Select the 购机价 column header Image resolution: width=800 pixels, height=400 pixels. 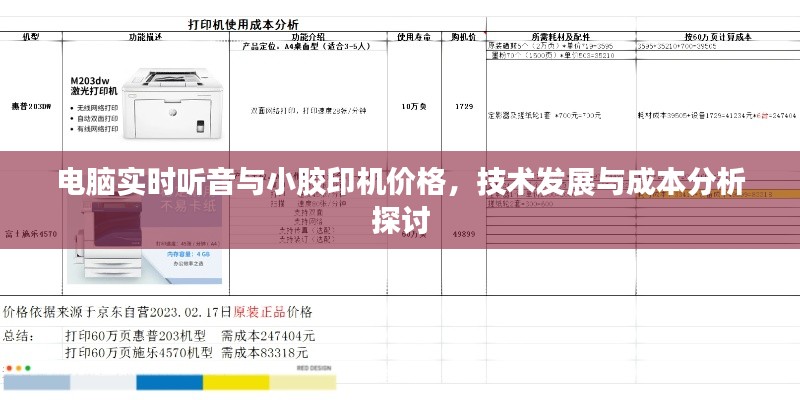[x=463, y=37]
